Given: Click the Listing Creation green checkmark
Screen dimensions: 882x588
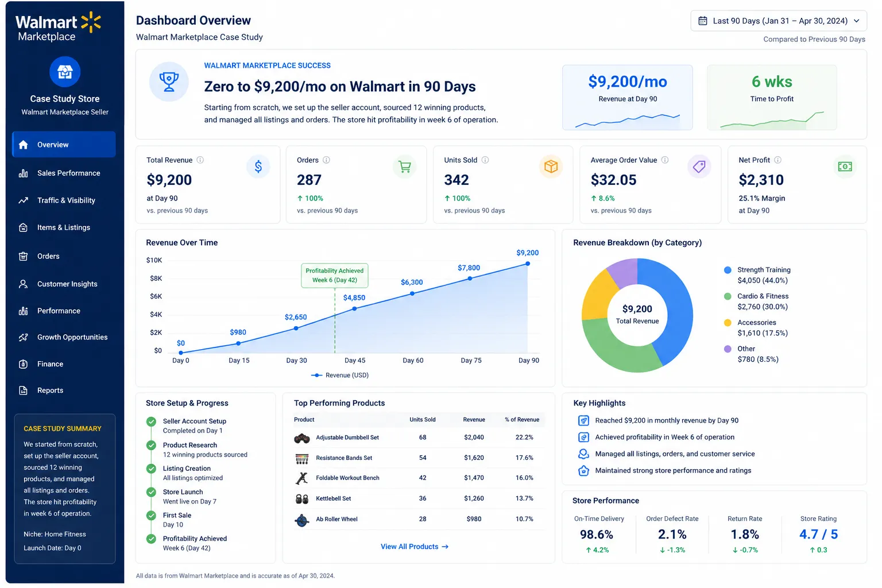Looking at the screenshot, I should coord(152,469).
